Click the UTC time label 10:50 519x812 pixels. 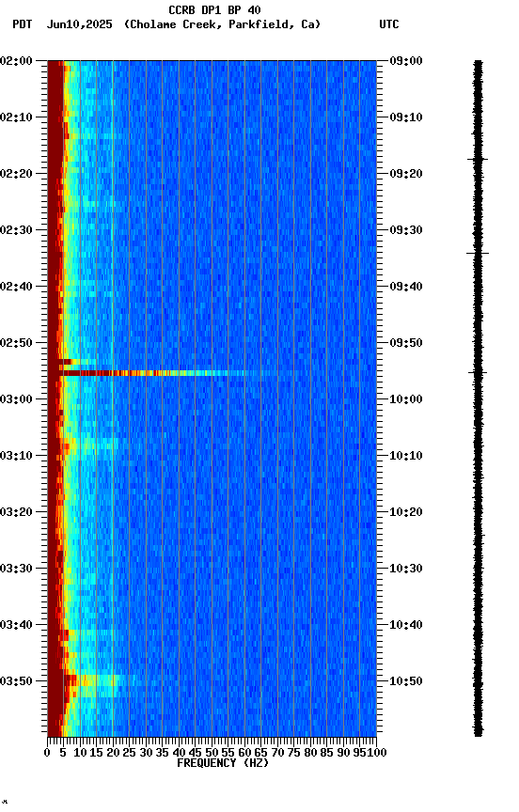(x=406, y=681)
